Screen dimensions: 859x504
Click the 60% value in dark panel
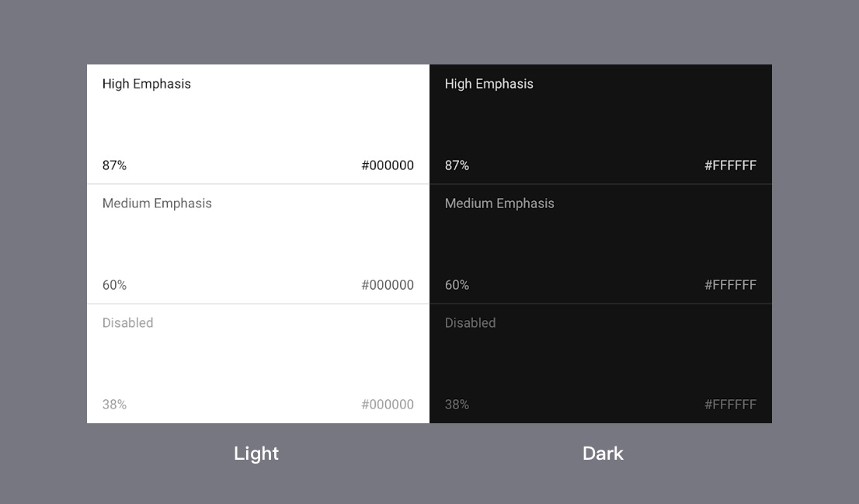(x=457, y=285)
